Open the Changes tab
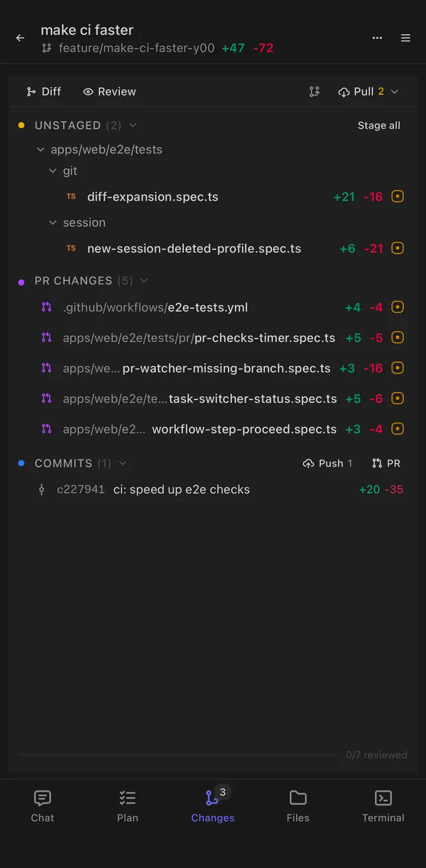The height and width of the screenshot is (868, 426). pyautogui.click(x=213, y=806)
